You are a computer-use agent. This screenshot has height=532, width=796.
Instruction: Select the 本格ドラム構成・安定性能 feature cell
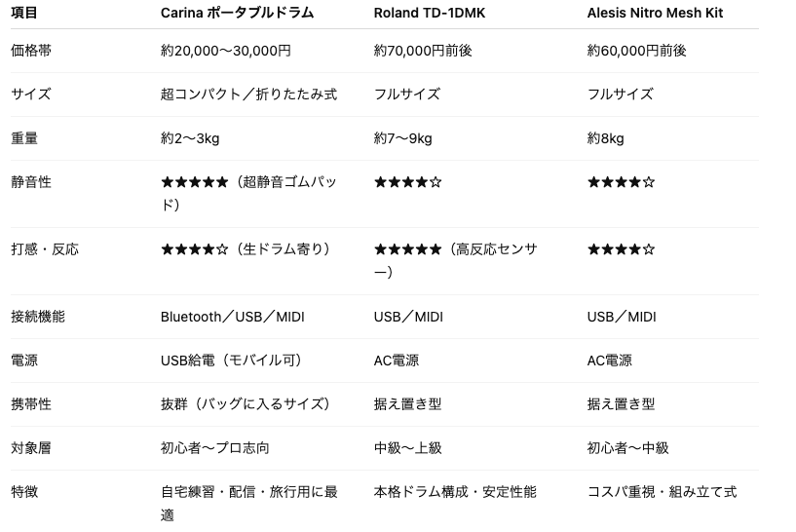point(455,492)
